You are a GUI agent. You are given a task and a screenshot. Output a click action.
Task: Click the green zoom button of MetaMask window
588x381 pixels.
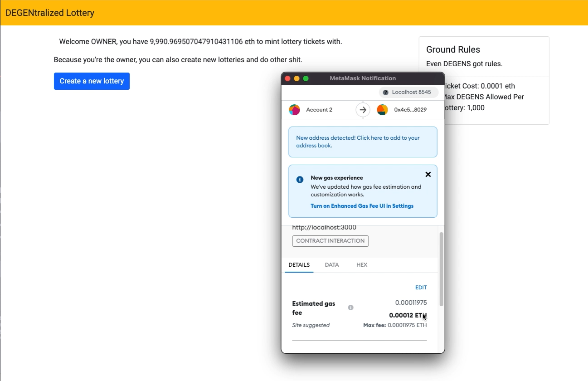pyautogui.click(x=306, y=78)
